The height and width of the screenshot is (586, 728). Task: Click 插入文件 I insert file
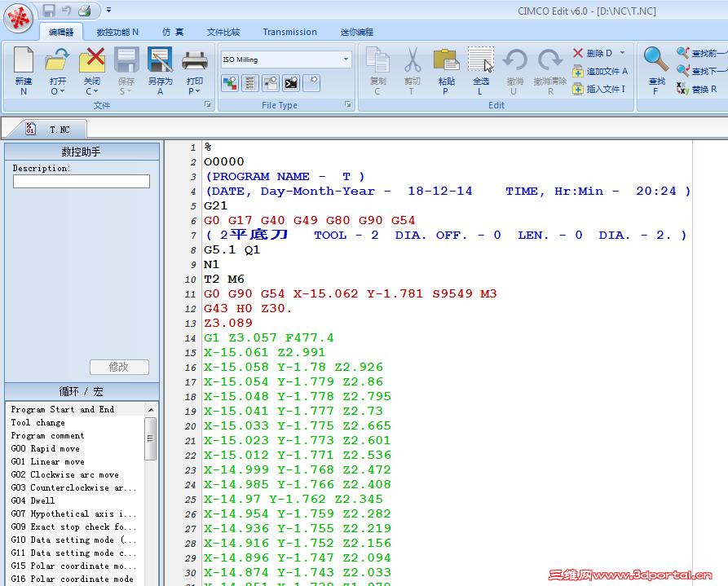coord(599,89)
